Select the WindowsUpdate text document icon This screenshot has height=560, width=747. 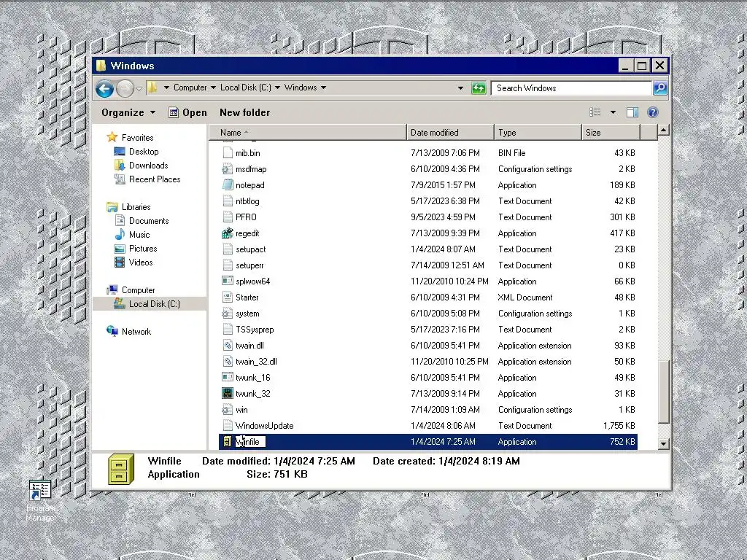click(x=228, y=426)
